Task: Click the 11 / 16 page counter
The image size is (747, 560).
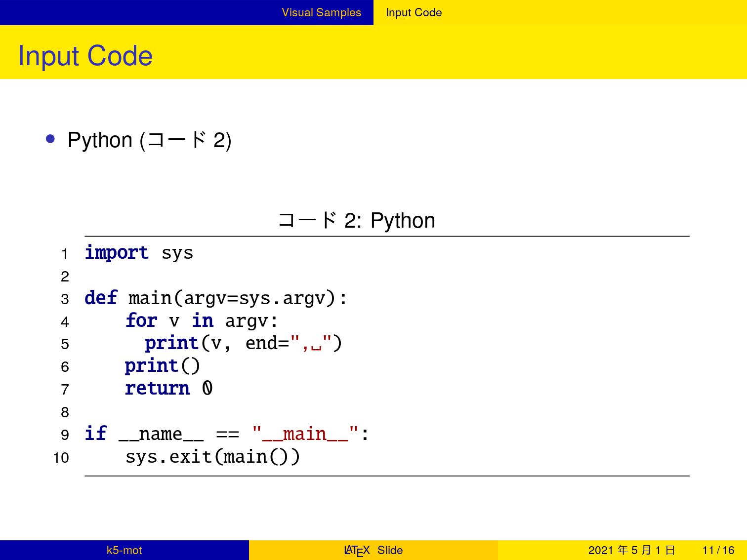Action: (718, 550)
